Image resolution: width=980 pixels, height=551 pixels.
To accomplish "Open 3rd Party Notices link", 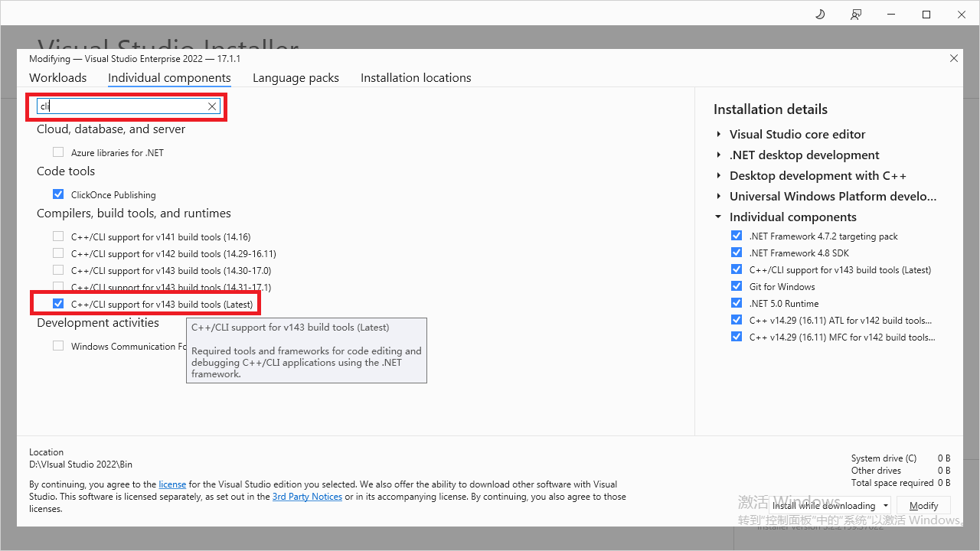I will [307, 497].
